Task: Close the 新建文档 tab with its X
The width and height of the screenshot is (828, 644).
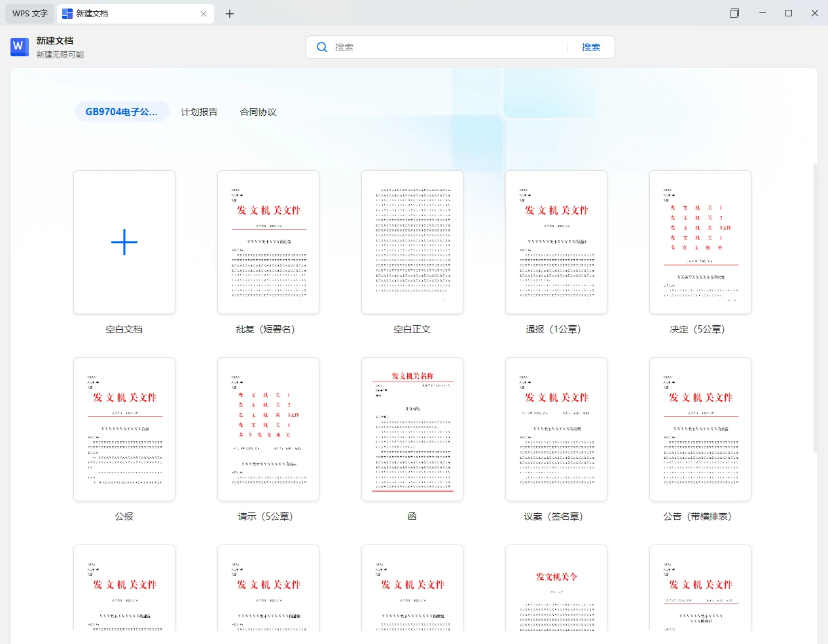Action: (x=203, y=13)
